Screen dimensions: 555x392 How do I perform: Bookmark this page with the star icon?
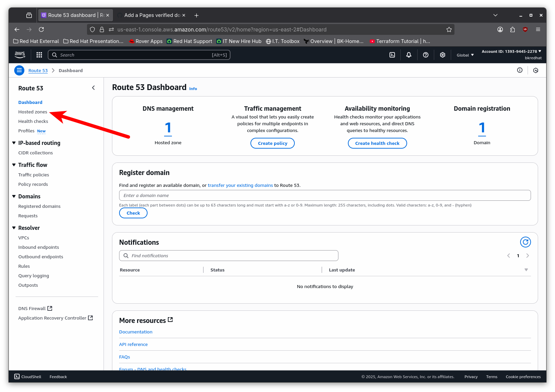449,29
